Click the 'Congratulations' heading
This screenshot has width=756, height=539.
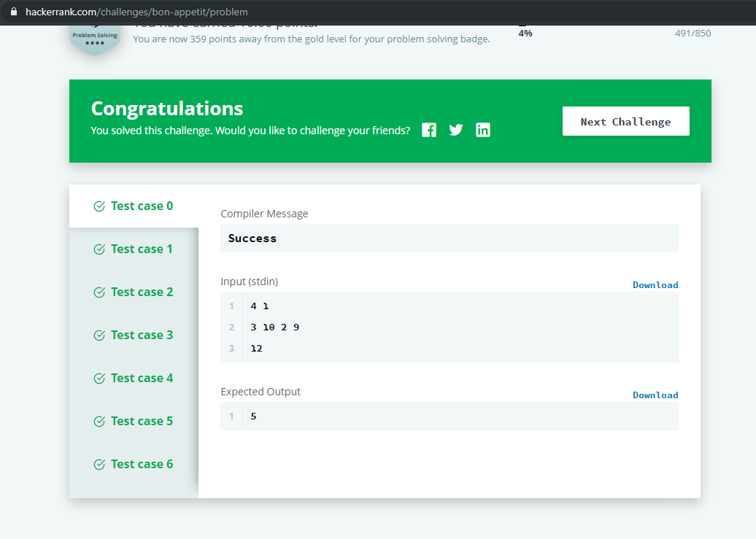click(167, 109)
